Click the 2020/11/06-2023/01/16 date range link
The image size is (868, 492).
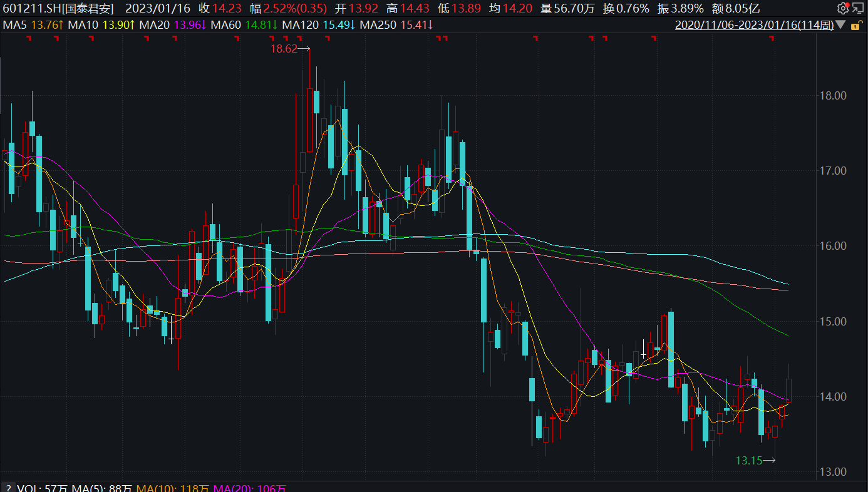point(754,25)
